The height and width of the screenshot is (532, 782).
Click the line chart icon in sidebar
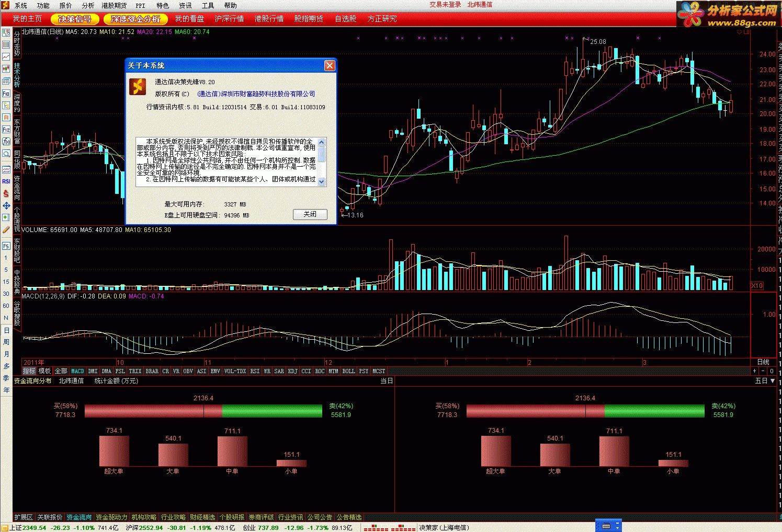tap(6, 56)
